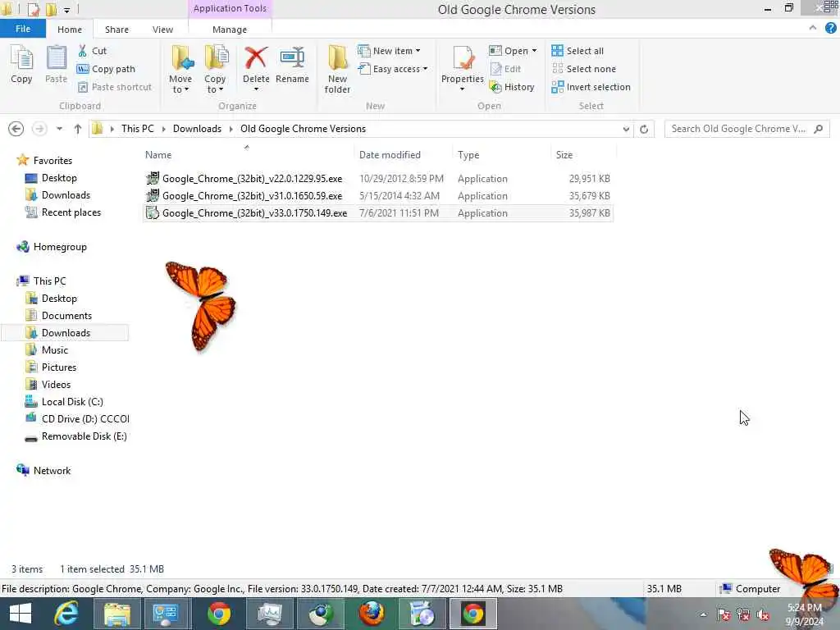Image resolution: width=840 pixels, height=630 pixels.
Task: Switch to the Home ribbon tab
Action: [70, 30]
